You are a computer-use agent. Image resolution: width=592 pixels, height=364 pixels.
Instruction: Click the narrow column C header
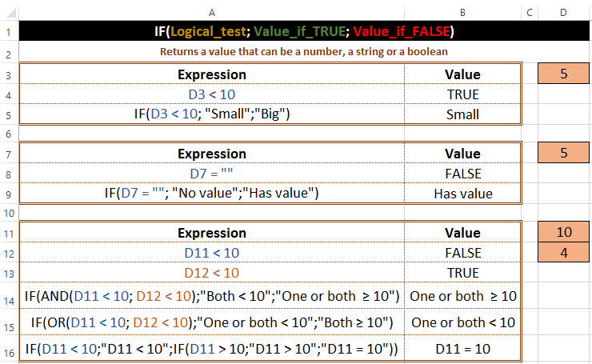click(530, 11)
